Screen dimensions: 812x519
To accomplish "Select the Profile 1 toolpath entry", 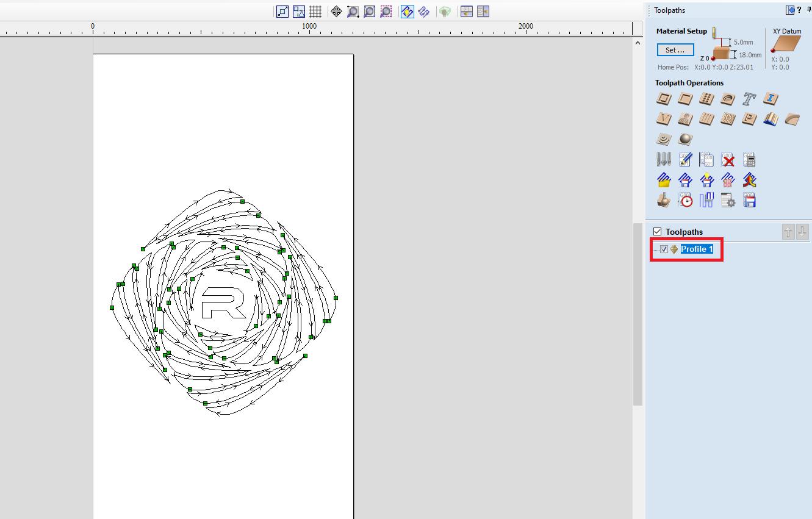I will tap(697, 249).
